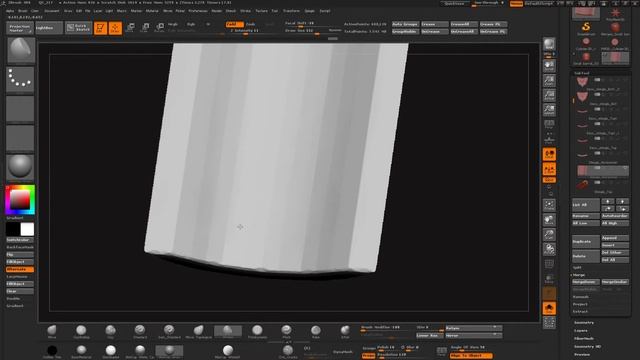
Task: Collapse the SubTool panel header
Action: pos(582,73)
